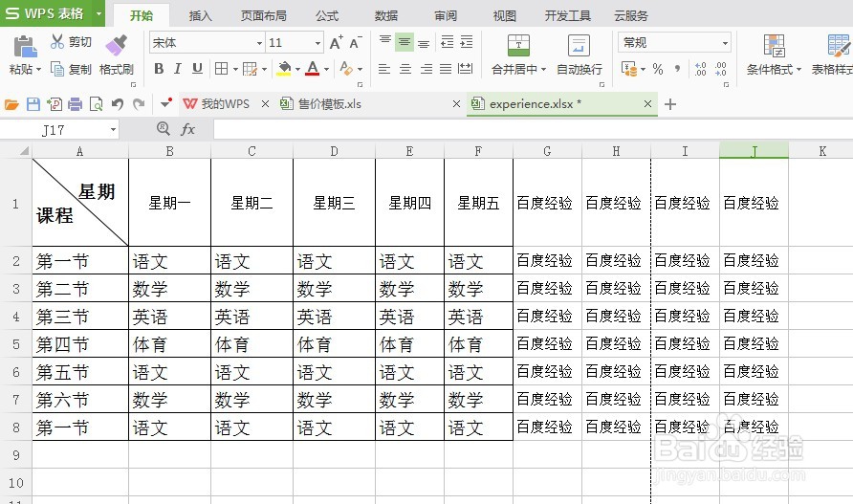Decrease font size with A- icon
Image resolution: width=853 pixels, height=504 pixels.
pos(356,42)
